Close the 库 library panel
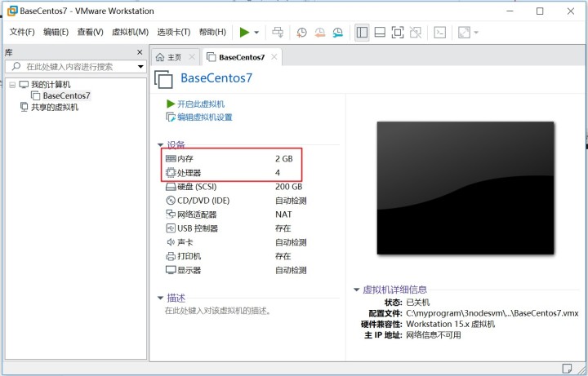This screenshot has height=376, width=588. (x=140, y=52)
